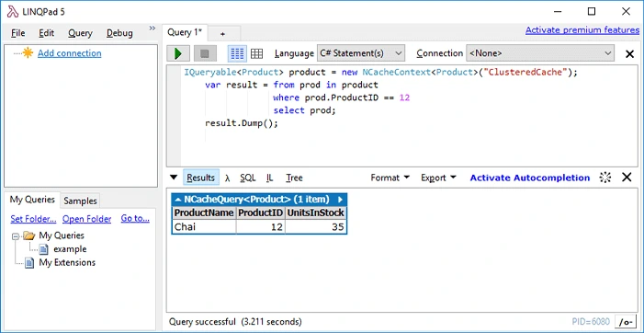Collapse the My Queries tree node
The width and height of the screenshot is (644, 333).
[x=16, y=236]
